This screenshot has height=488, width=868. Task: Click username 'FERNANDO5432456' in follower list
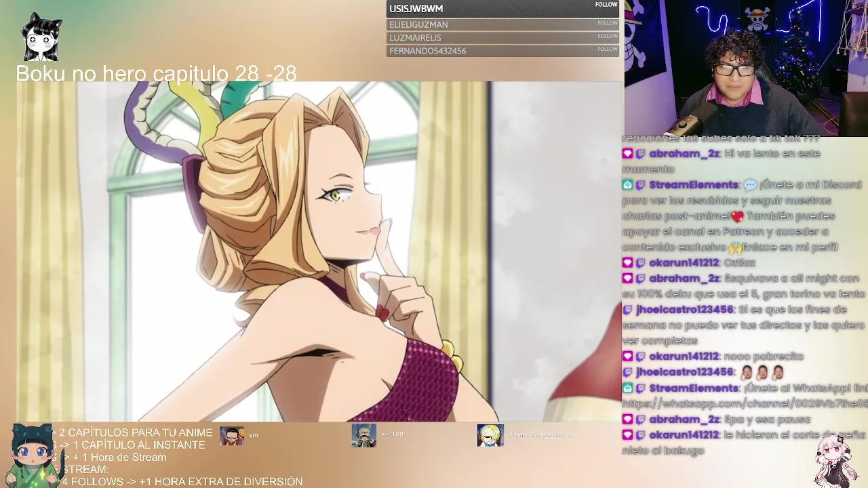(x=427, y=51)
